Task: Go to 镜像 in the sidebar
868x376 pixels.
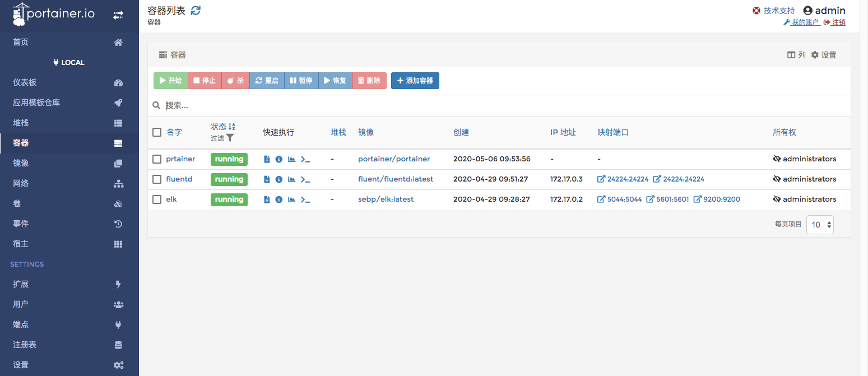Action: point(21,163)
